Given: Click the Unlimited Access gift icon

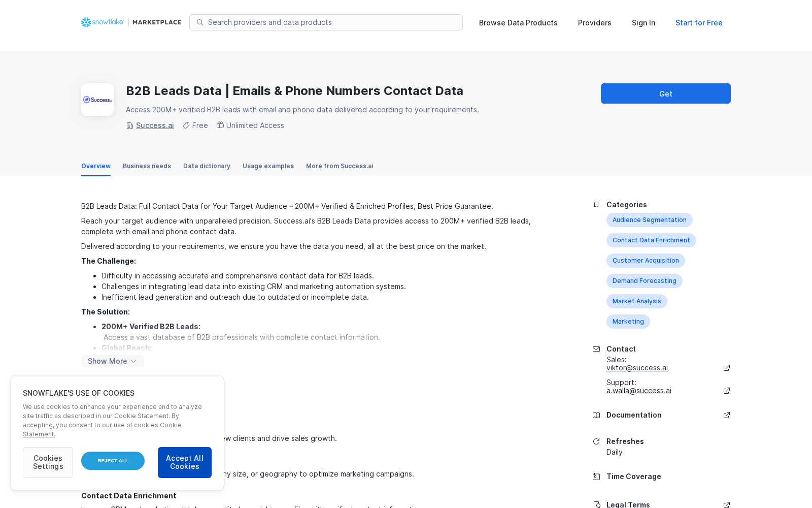Looking at the screenshot, I should pos(220,125).
